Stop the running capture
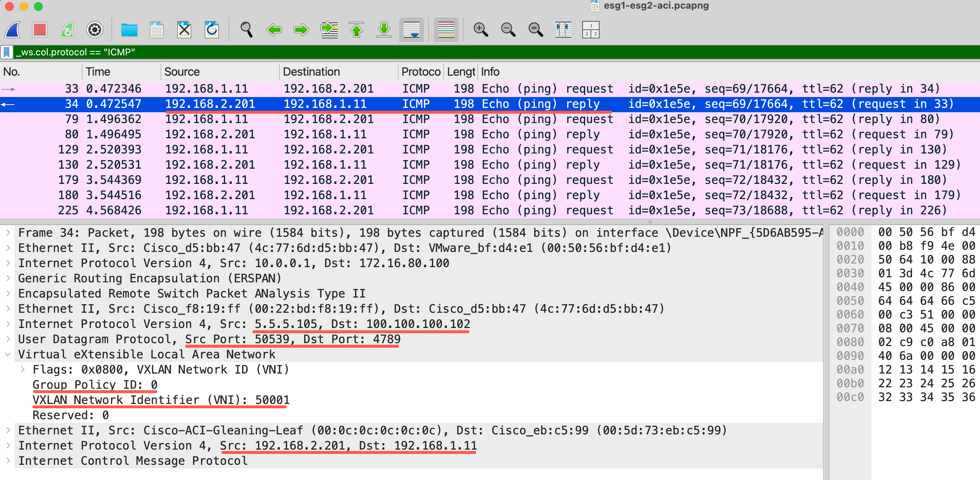 tap(39, 30)
